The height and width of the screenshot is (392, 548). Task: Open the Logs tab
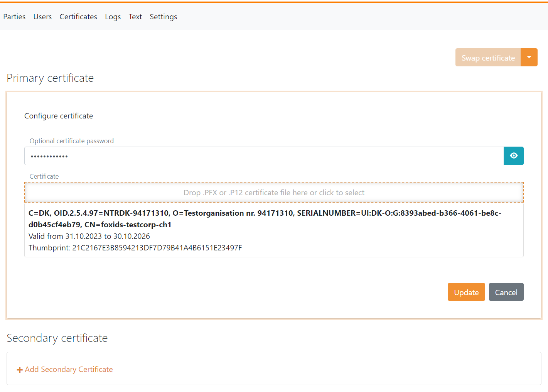pos(113,17)
